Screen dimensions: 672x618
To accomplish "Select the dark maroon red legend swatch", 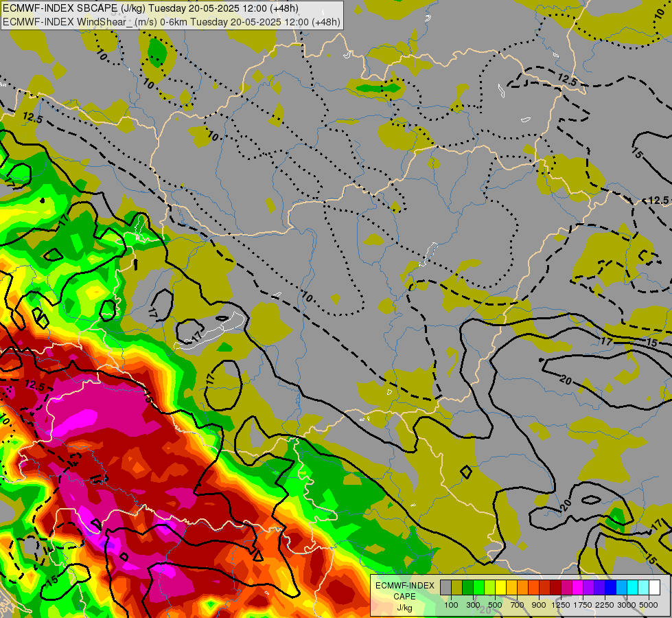I will tap(556, 587).
